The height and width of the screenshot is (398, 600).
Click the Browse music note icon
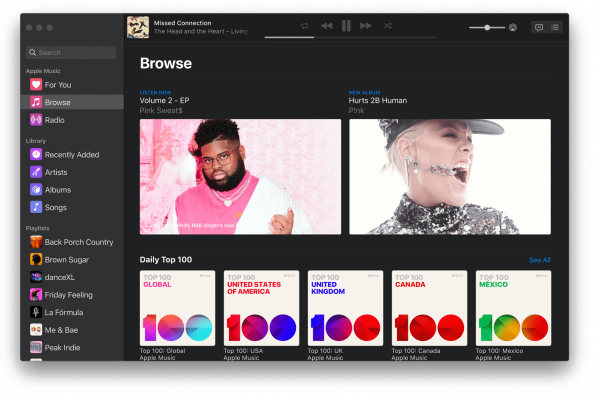click(x=36, y=102)
